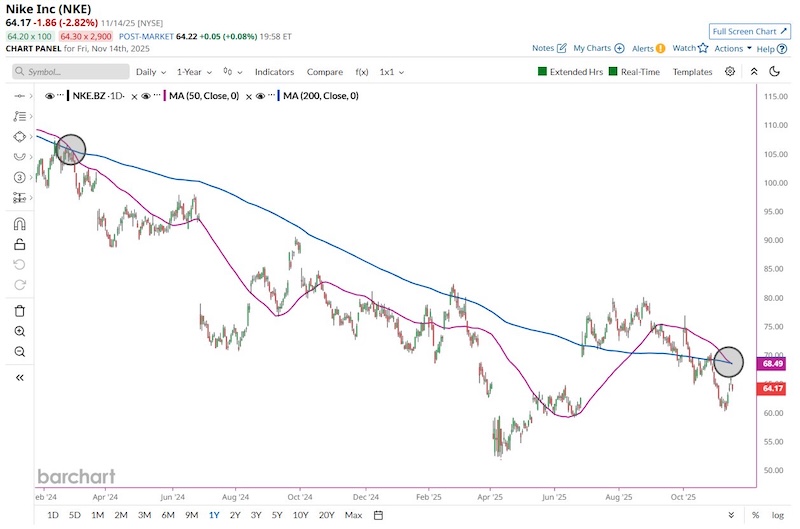Click the zoom out magnifier

(19, 351)
